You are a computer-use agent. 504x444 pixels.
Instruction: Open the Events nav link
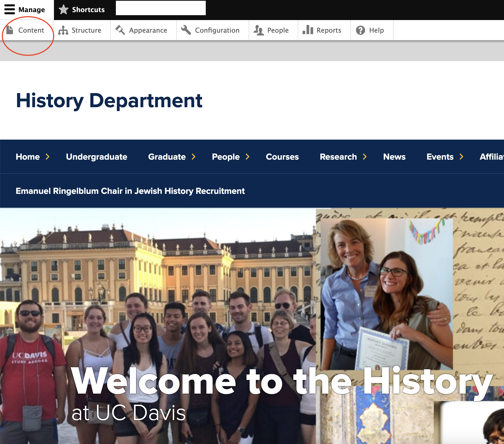point(440,157)
